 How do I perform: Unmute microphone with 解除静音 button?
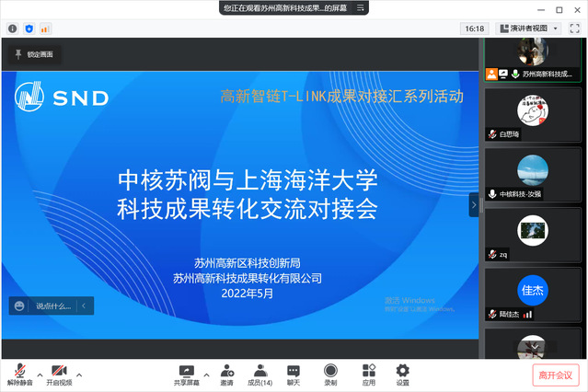[19, 374]
